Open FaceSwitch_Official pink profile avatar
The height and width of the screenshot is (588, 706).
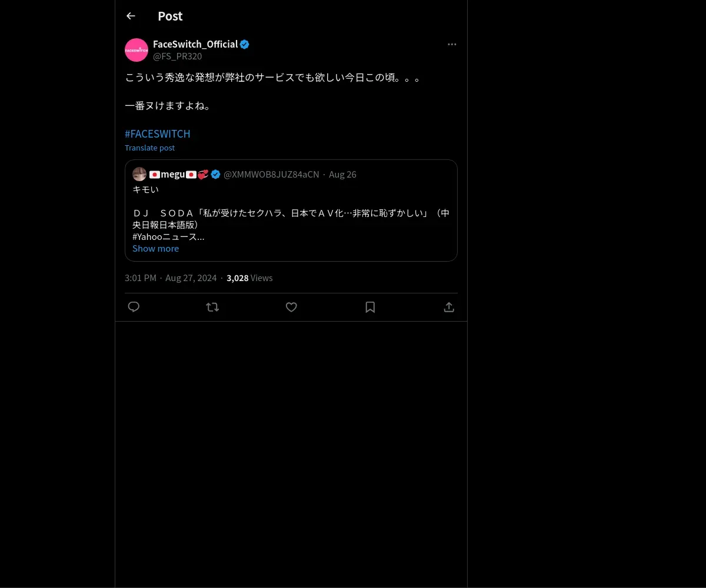(136, 50)
